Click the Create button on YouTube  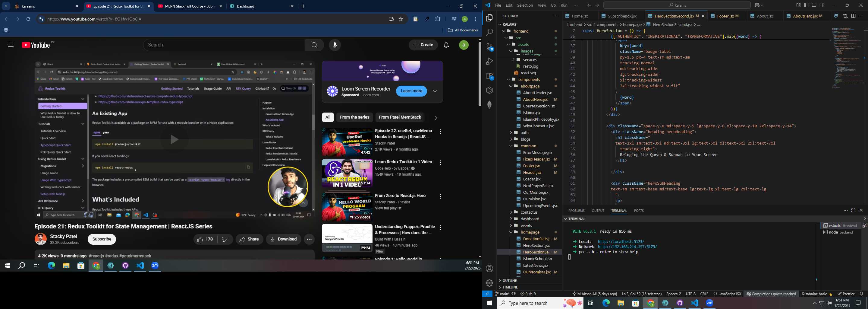423,45
